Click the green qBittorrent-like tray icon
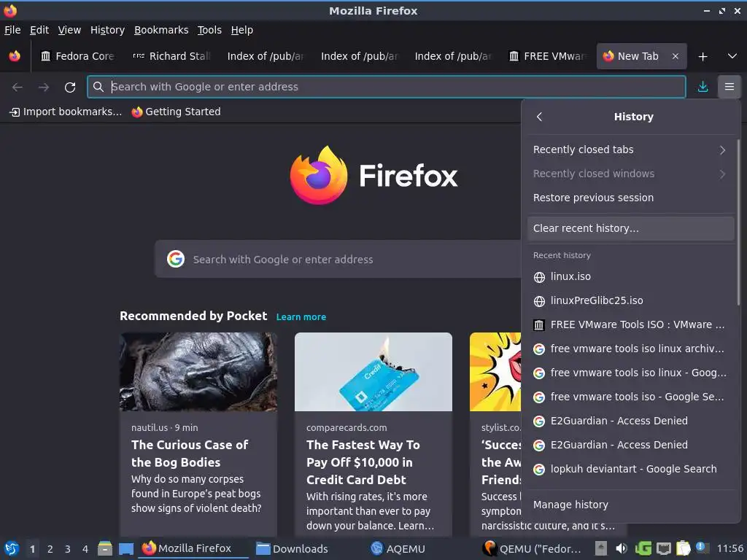Screen dimensions: 747x560 coord(643,548)
